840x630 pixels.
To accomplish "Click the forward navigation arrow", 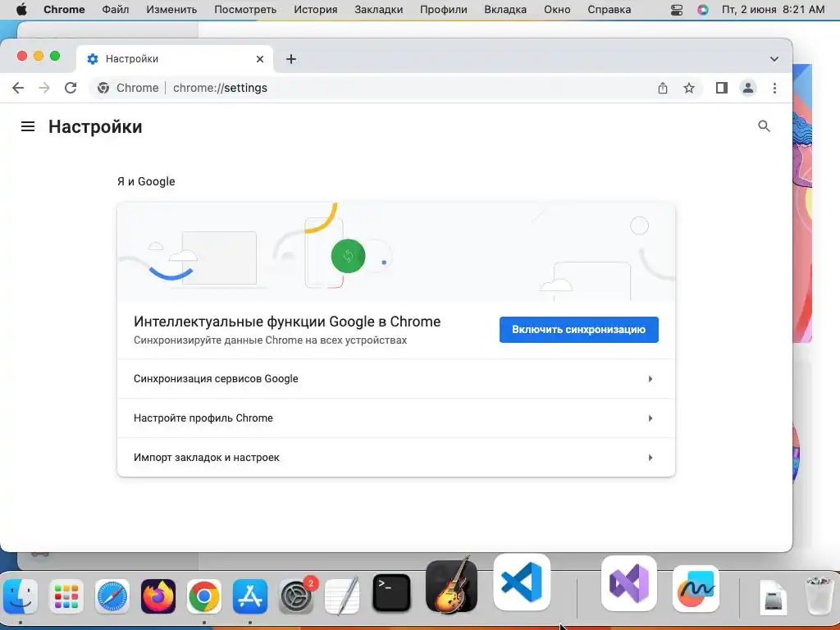I will (x=44, y=88).
